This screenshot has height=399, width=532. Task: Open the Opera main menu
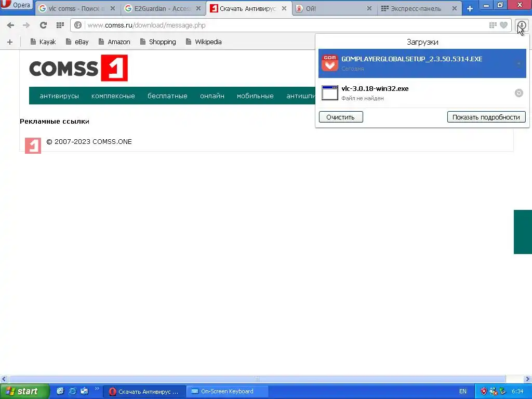click(16, 5)
